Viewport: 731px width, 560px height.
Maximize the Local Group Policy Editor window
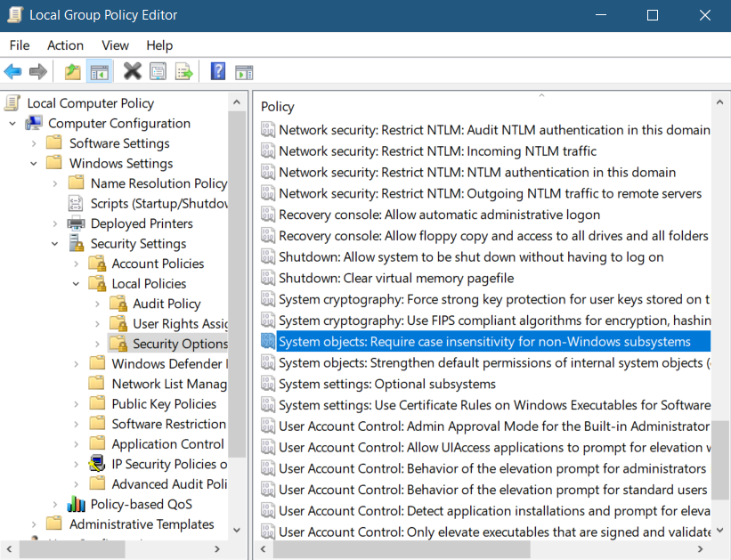(x=653, y=15)
